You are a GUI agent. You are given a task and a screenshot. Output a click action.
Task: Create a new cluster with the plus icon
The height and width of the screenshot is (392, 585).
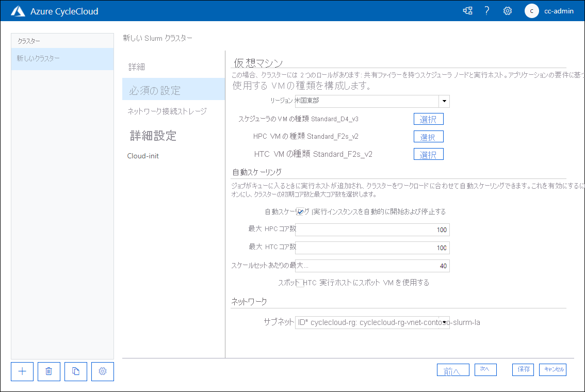[x=22, y=371]
